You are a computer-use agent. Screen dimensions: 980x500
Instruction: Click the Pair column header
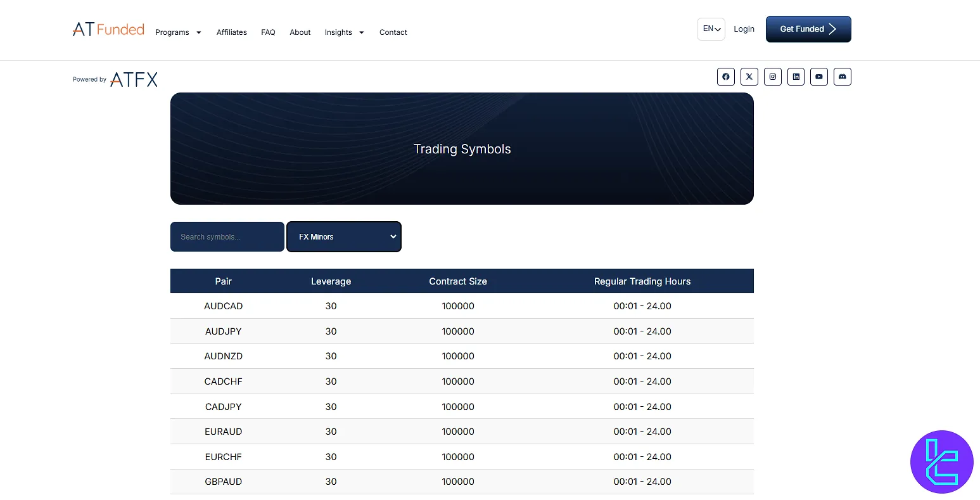[x=224, y=281]
